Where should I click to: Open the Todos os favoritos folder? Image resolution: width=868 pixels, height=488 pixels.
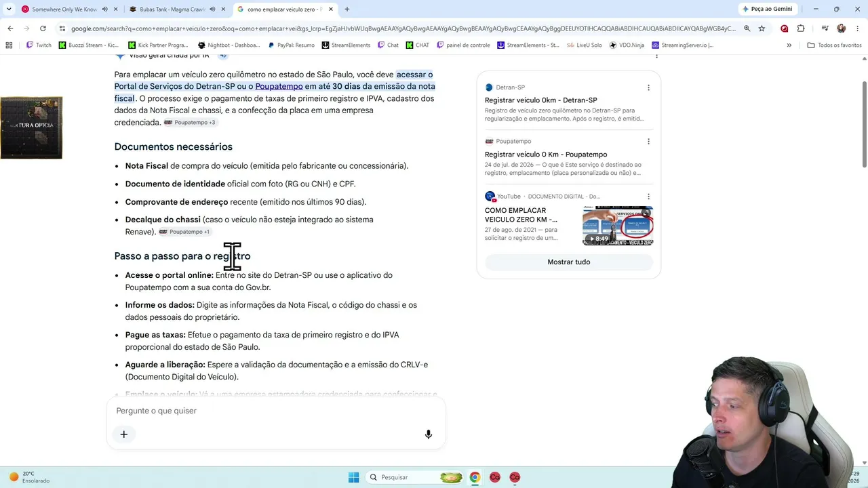pyautogui.click(x=834, y=45)
